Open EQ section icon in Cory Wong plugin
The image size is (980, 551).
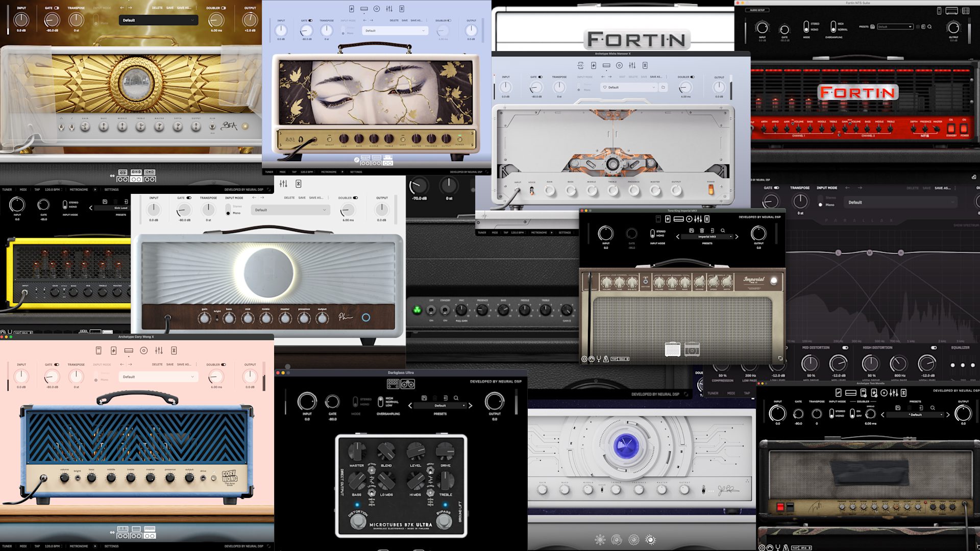tap(159, 350)
